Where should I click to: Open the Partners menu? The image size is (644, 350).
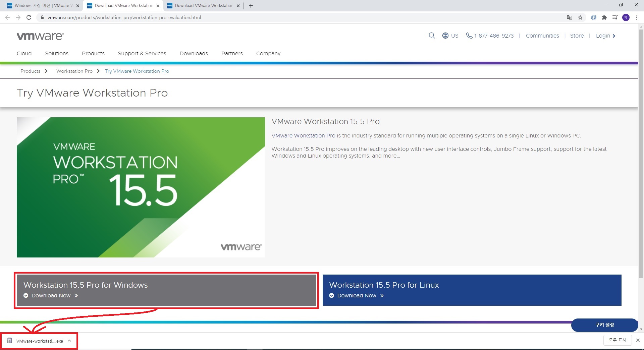click(x=232, y=53)
